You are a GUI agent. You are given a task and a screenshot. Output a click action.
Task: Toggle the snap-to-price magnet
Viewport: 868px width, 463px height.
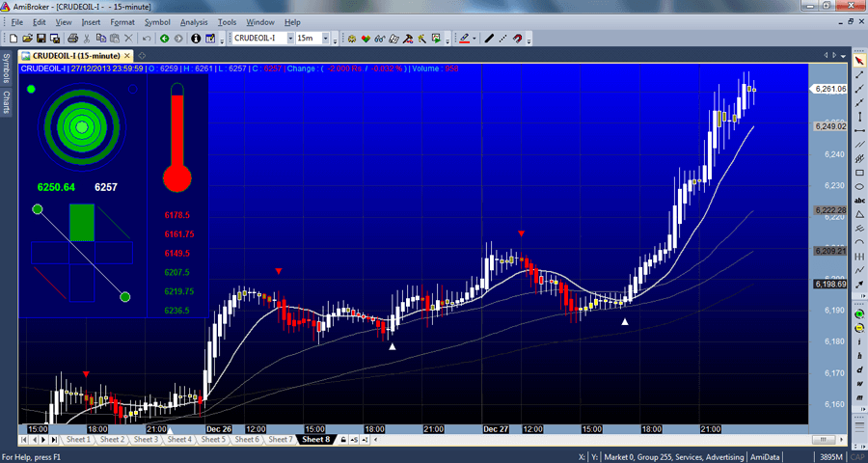(x=517, y=39)
